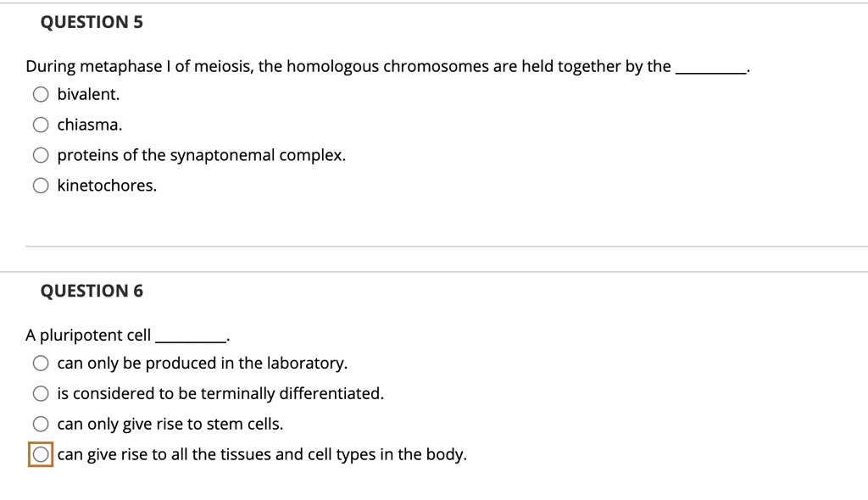Select the highlighted final answer option
This screenshot has width=868, height=500.
(x=40, y=454)
